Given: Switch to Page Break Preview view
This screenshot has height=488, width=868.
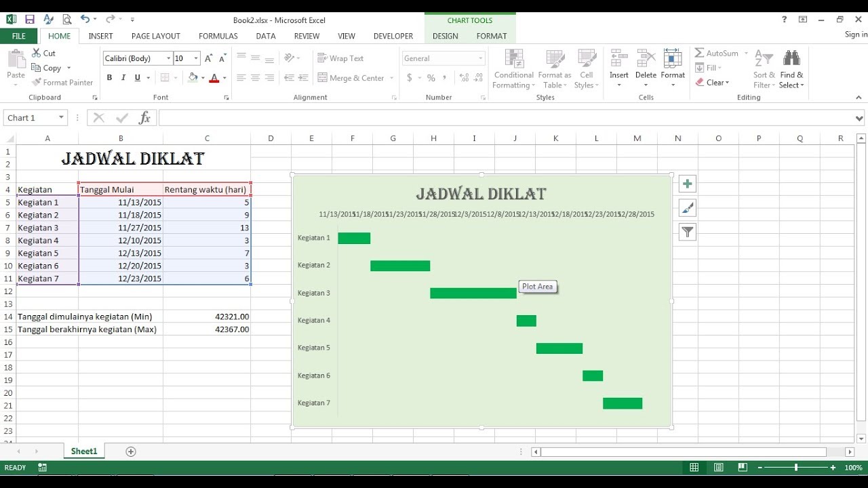Looking at the screenshot, I should click(743, 468).
